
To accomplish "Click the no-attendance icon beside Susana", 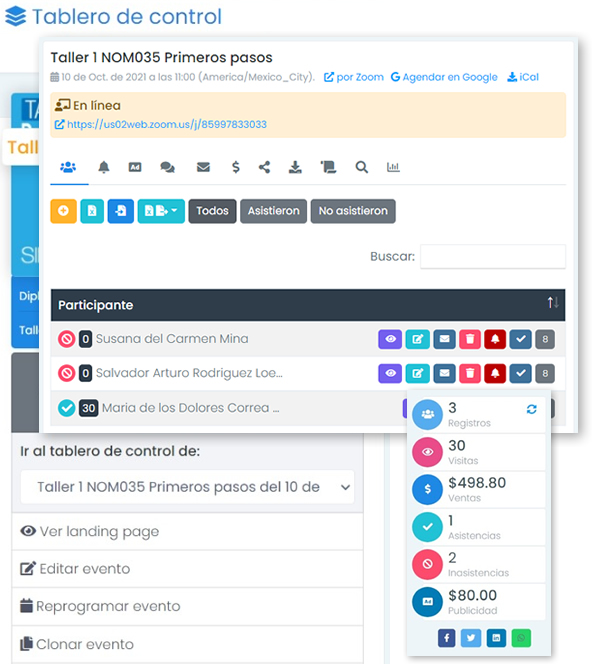I will click(66, 339).
